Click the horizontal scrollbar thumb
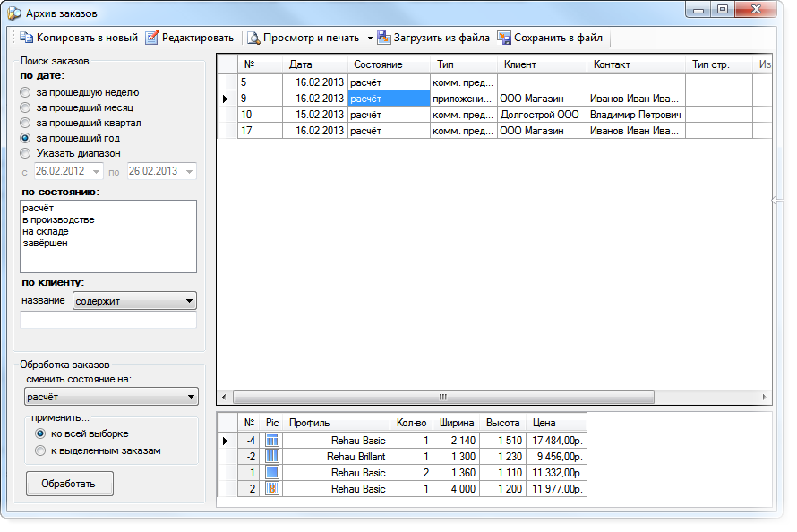797x532 pixels. click(x=443, y=397)
